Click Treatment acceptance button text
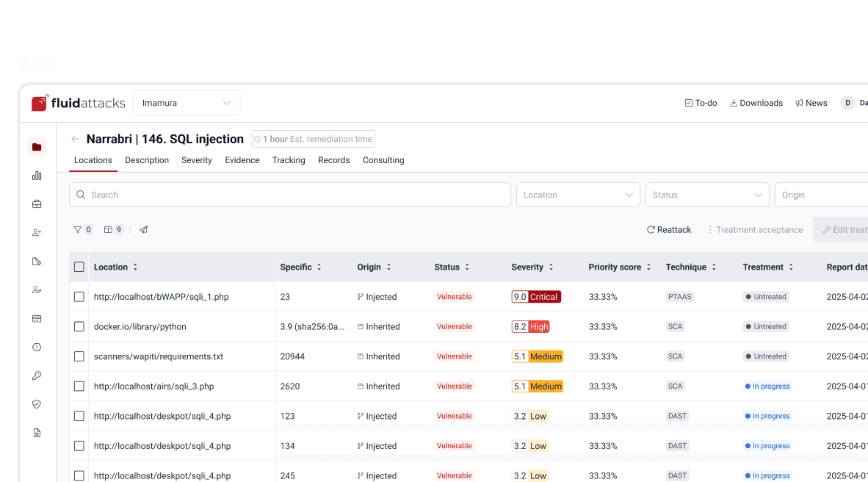The height and width of the screenshot is (482, 868). tap(759, 229)
